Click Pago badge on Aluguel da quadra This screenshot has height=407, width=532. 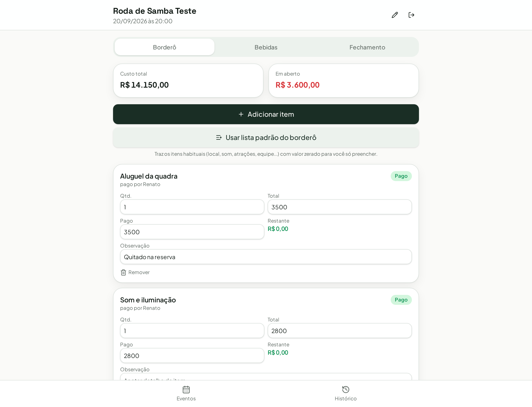click(x=401, y=176)
